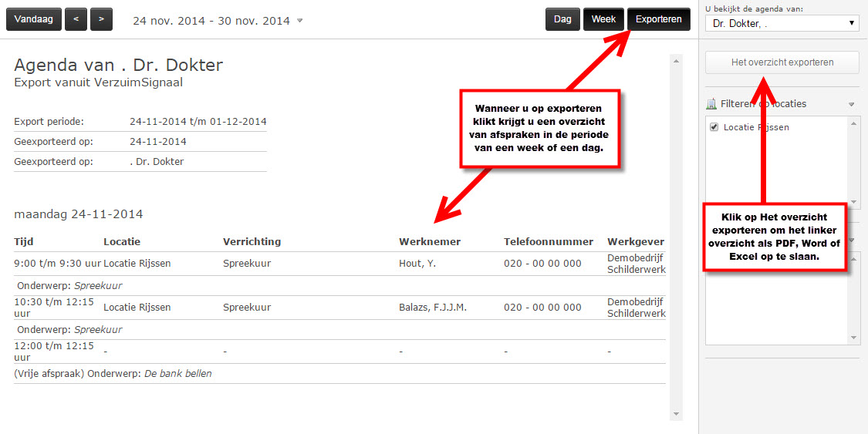Click Het overzicht exporteren button
Screen dimensions: 868x434
point(782,62)
